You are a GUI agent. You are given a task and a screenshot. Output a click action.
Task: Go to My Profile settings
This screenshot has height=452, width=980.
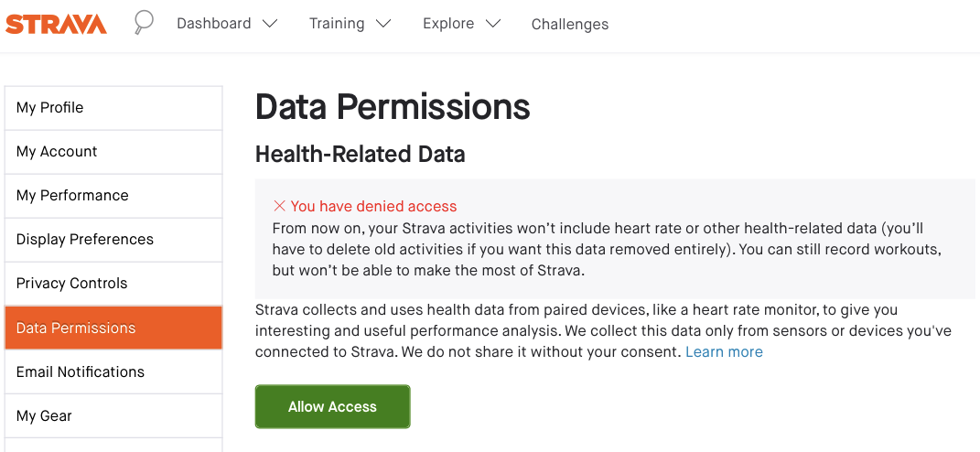[113, 108]
